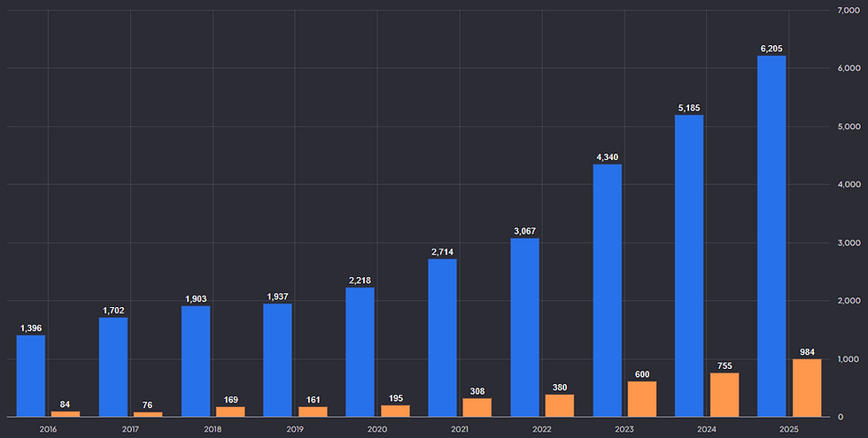The width and height of the screenshot is (868, 438).
Task: Click the 984 data value text
Action: pyautogui.click(x=807, y=352)
